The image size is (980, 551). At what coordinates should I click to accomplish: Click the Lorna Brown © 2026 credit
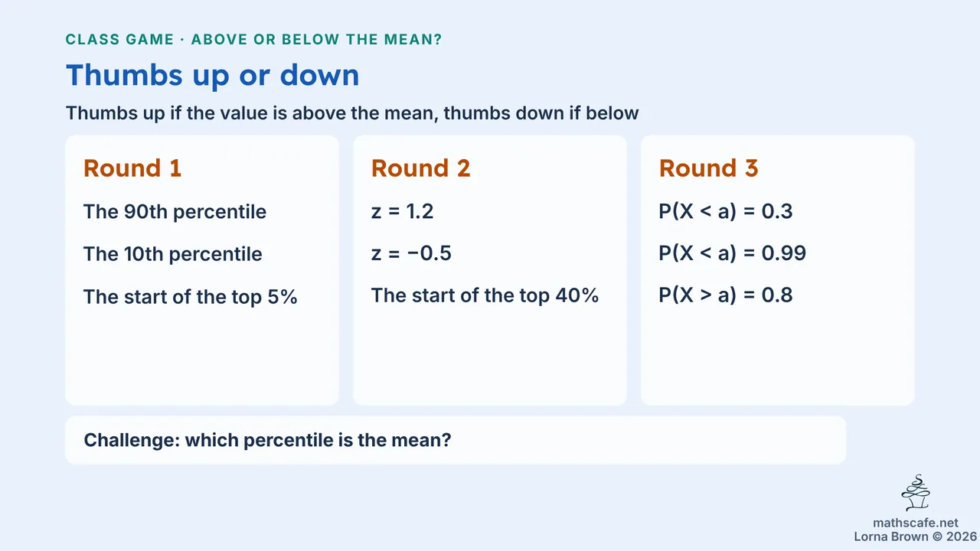915,536
